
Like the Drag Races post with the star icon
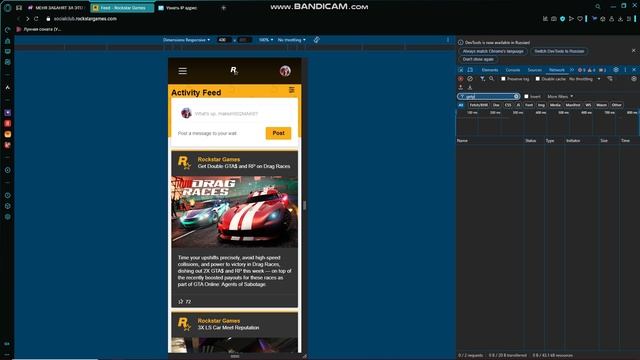181,302
